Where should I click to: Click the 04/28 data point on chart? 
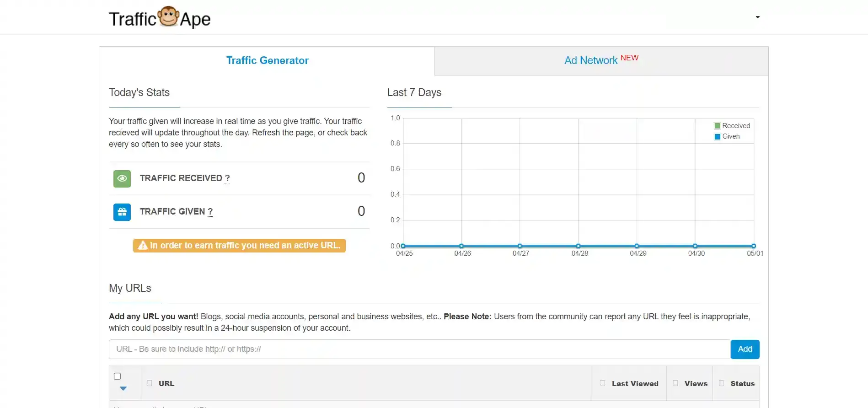[578, 246]
